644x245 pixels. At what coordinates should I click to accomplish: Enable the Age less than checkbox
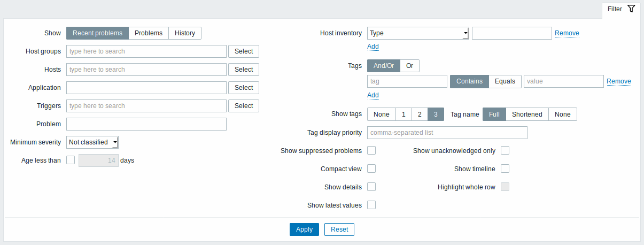click(71, 160)
